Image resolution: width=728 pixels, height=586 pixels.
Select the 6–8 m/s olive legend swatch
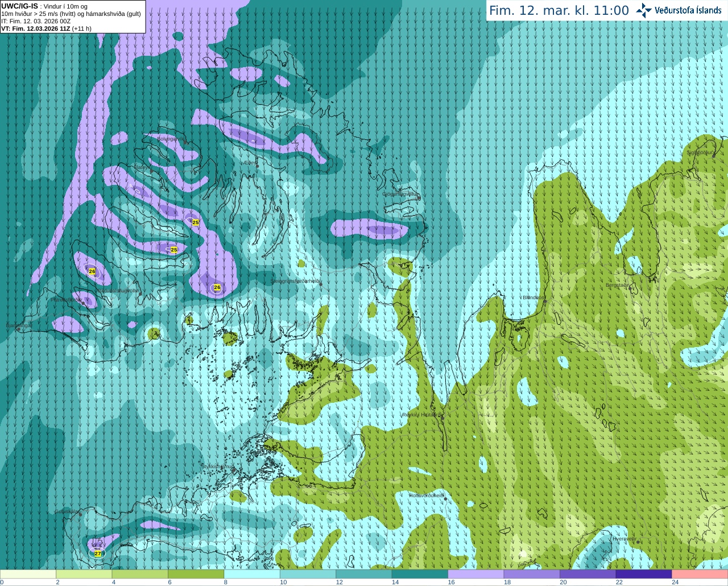pyautogui.click(x=196, y=574)
